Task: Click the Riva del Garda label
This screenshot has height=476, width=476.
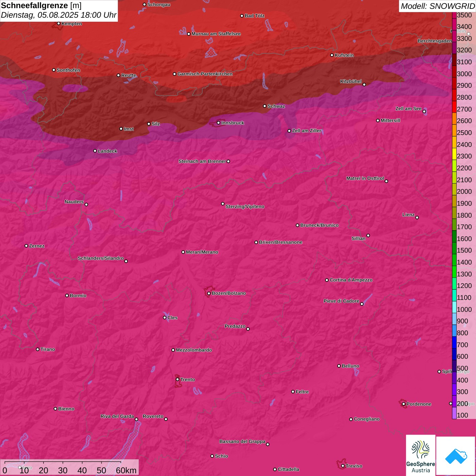Action: (117, 416)
